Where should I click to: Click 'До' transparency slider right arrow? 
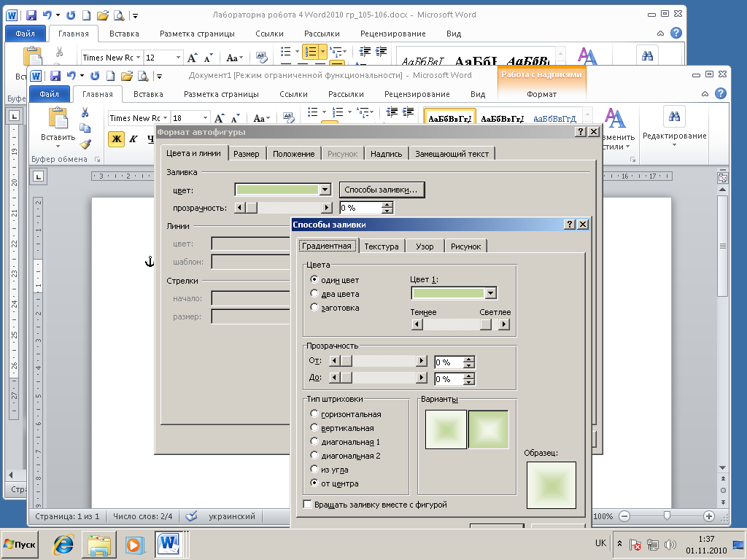click(421, 378)
